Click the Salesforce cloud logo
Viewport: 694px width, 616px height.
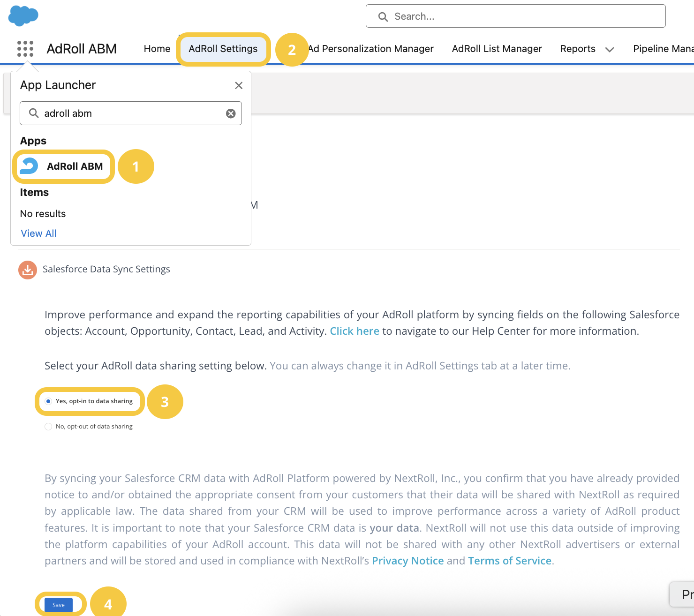click(23, 15)
